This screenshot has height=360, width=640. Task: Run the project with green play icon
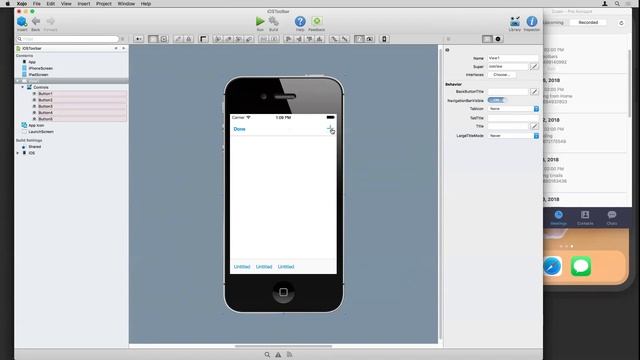[x=260, y=21]
